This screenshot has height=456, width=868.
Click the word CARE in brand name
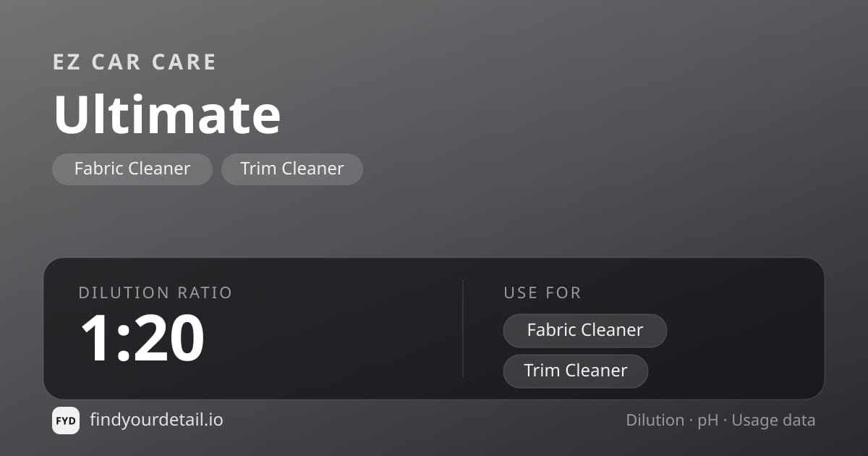pyautogui.click(x=184, y=62)
